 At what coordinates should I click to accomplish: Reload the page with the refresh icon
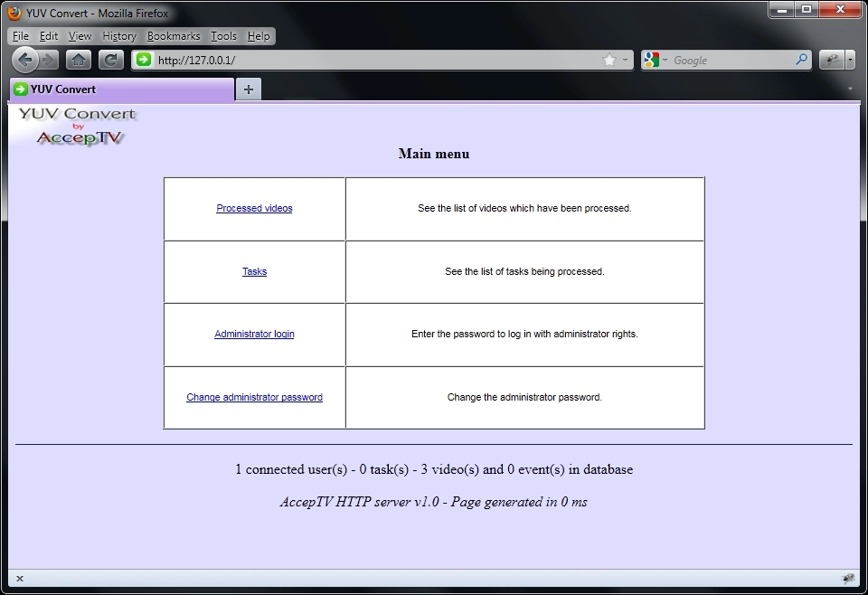[110, 60]
